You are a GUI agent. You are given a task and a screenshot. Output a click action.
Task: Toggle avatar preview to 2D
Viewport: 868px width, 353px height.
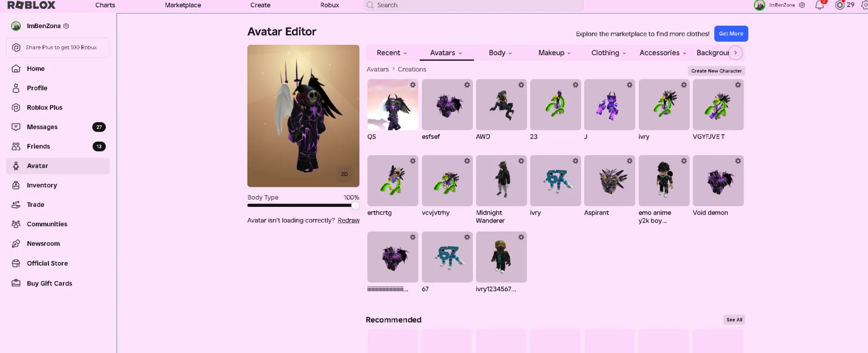pos(344,174)
